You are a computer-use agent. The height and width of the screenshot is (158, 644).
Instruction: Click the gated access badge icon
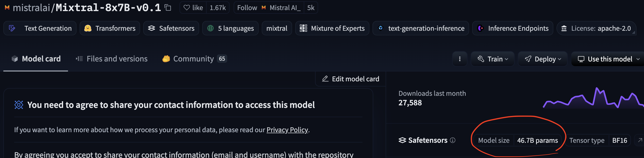point(19,105)
